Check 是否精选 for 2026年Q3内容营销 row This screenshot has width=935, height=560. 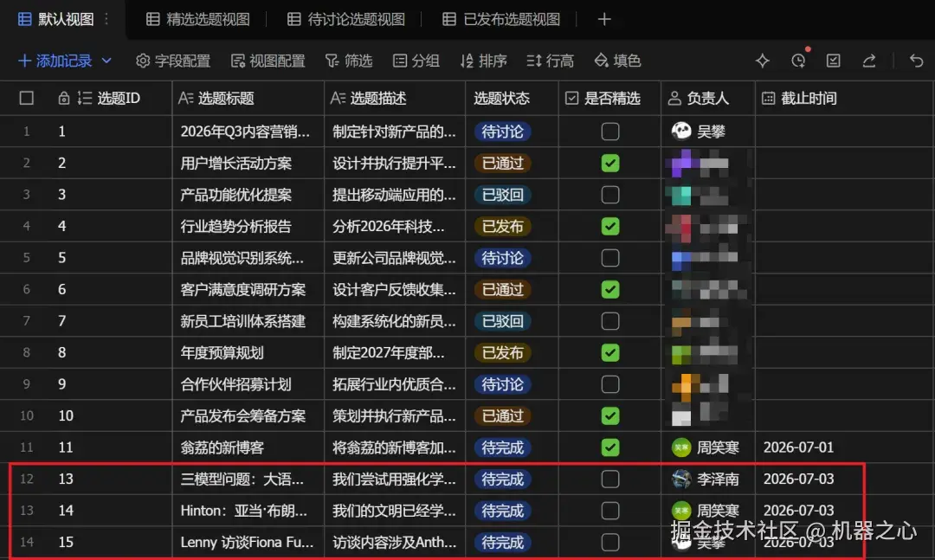coord(610,132)
